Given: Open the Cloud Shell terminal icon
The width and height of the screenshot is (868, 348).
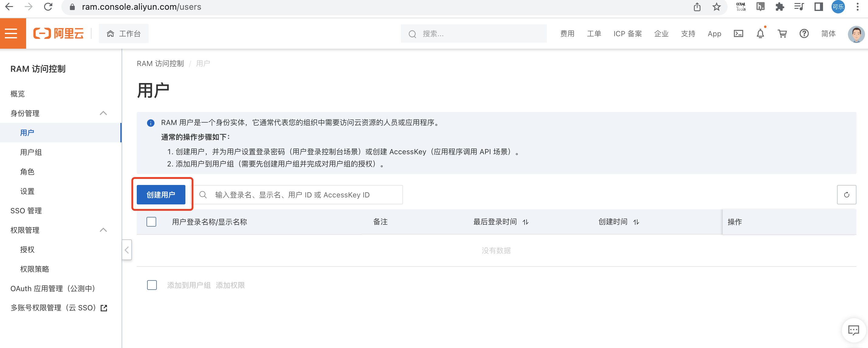Looking at the screenshot, I should pyautogui.click(x=738, y=33).
